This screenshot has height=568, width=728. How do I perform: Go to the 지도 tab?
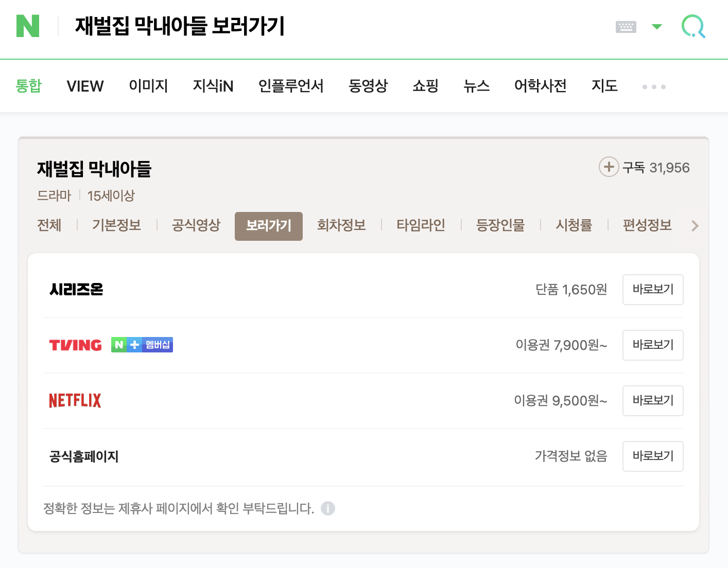[604, 85]
